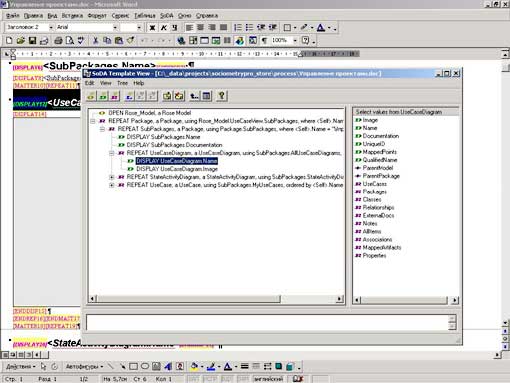Click the template tree horizontal scrollbar
The image size is (510, 383).
click(216, 299)
